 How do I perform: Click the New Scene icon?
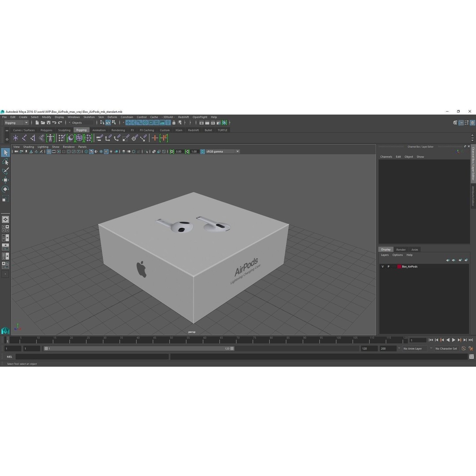[x=37, y=123]
